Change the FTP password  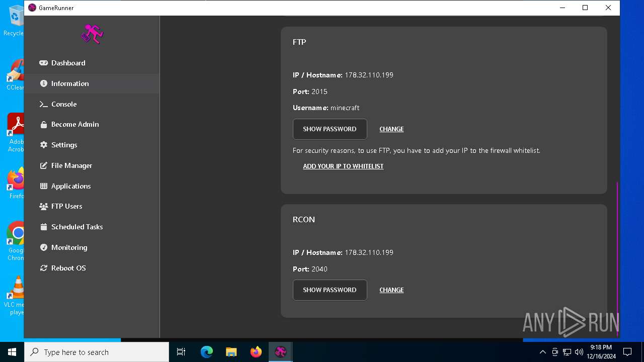pyautogui.click(x=391, y=129)
